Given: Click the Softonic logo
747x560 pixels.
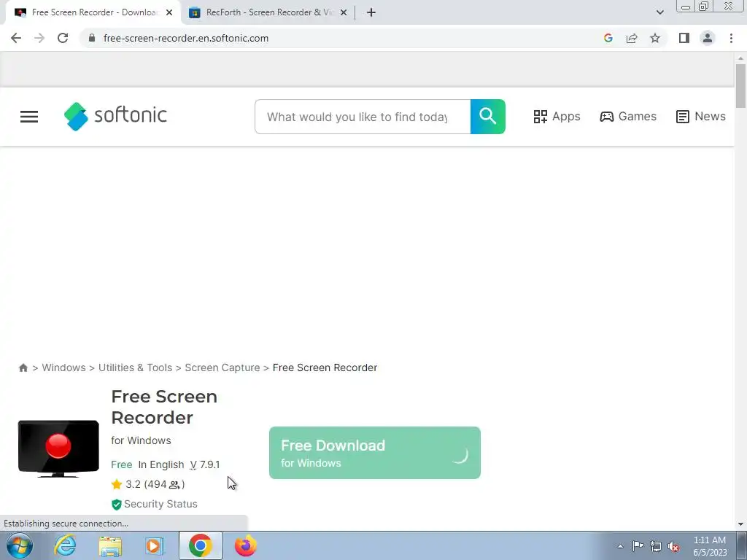Looking at the screenshot, I should (x=115, y=116).
